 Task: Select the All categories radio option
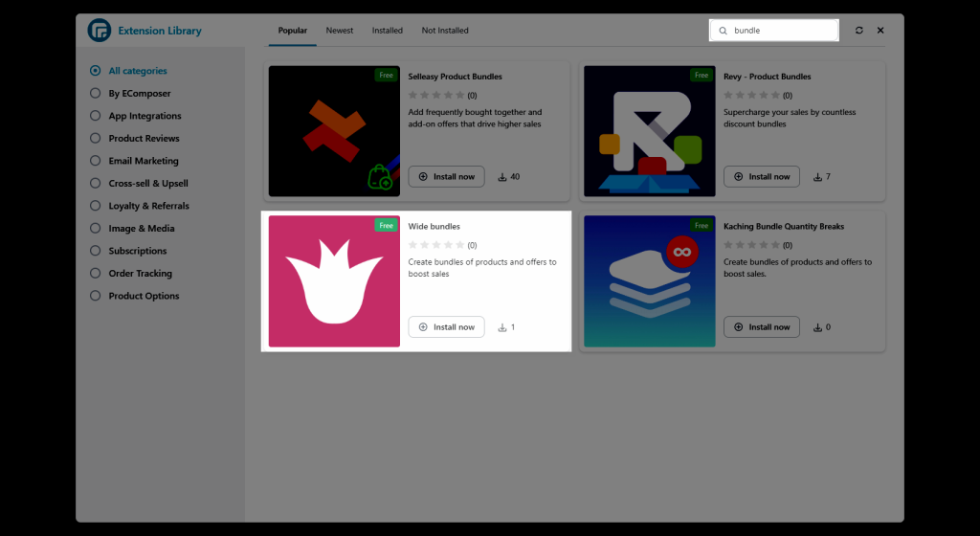[95, 71]
